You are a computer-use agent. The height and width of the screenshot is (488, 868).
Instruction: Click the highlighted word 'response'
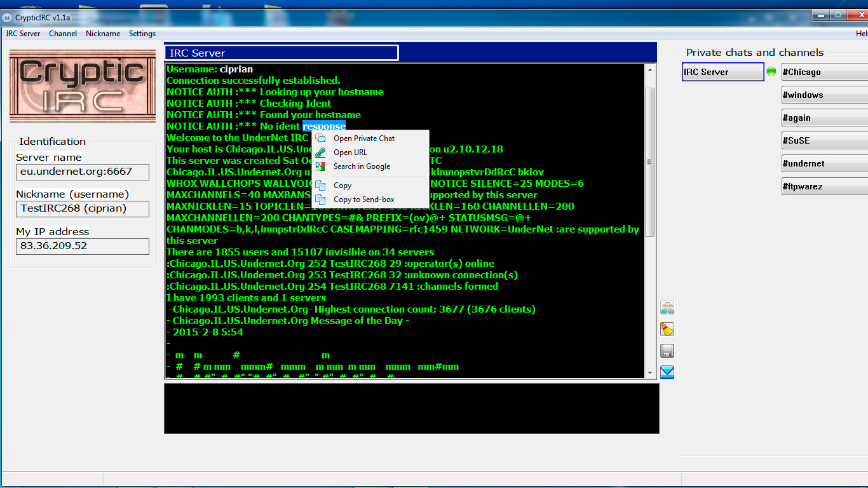324,126
